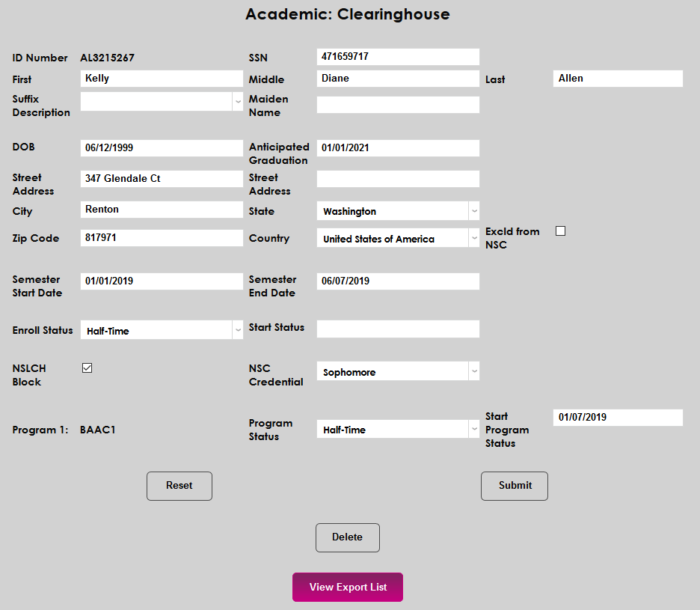Viewport: 700px width, 610px height.
Task: Open the View Export List
Action: (x=347, y=587)
